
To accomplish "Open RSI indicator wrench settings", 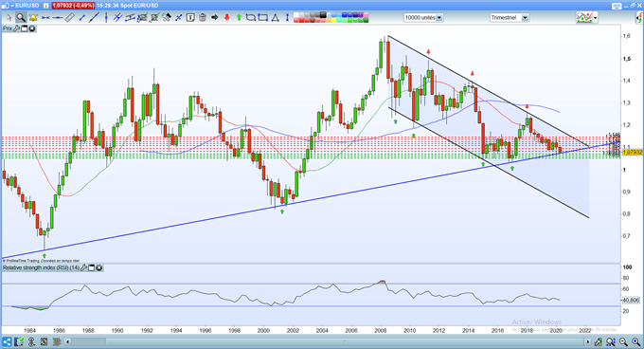I will tap(83, 267).
